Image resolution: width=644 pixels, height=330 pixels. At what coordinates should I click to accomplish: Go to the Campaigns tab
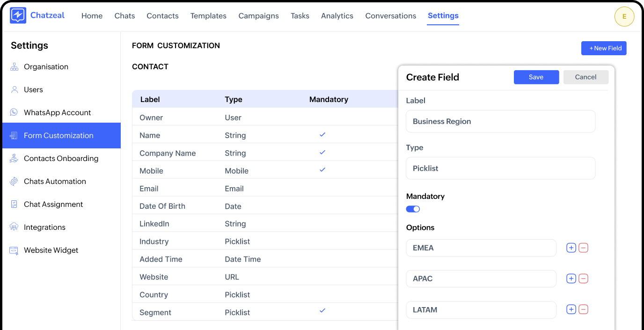(258, 16)
